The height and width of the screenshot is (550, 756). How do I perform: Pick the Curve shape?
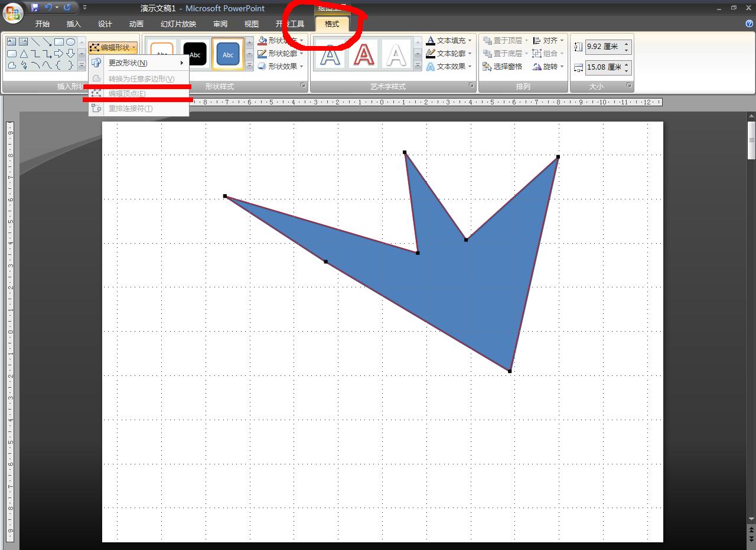pos(47,66)
